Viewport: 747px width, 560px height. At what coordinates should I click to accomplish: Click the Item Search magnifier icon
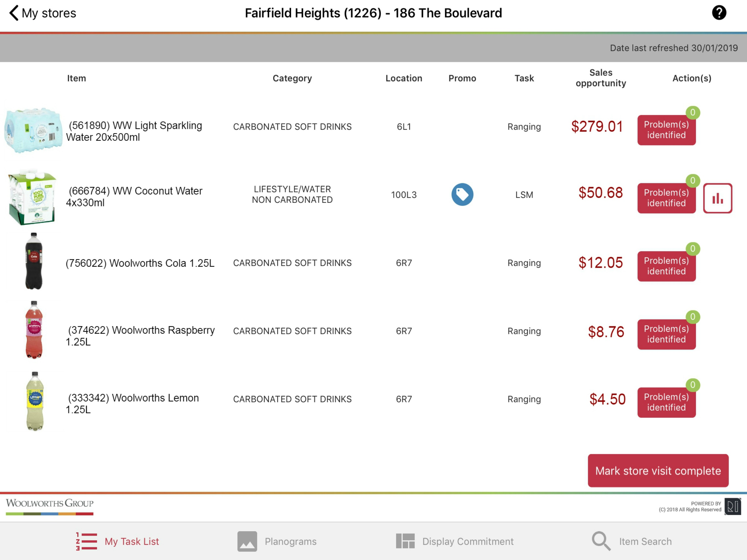[x=601, y=541]
